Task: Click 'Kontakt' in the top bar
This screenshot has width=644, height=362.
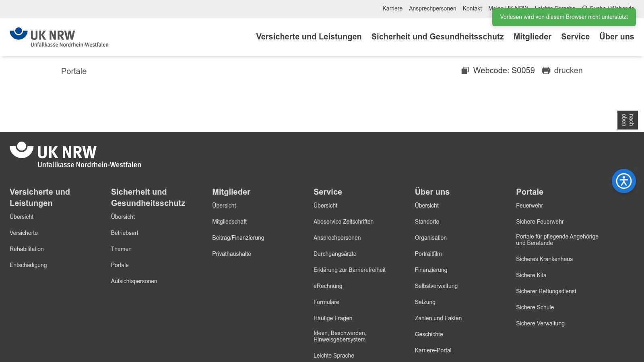Action: click(472, 8)
